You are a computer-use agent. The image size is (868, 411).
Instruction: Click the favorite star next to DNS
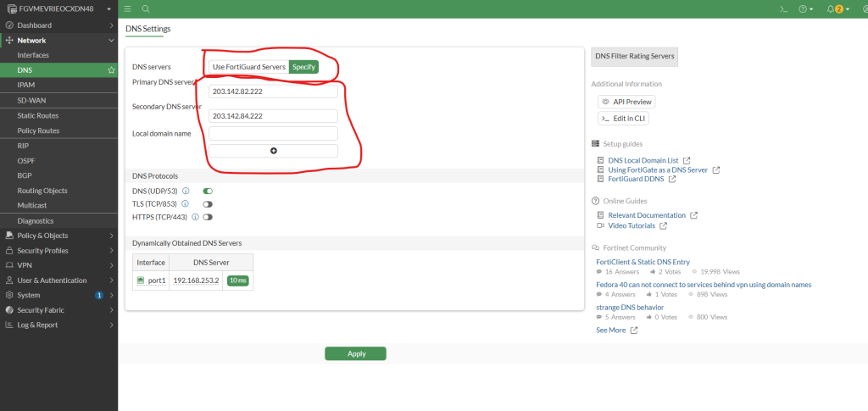[111, 70]
